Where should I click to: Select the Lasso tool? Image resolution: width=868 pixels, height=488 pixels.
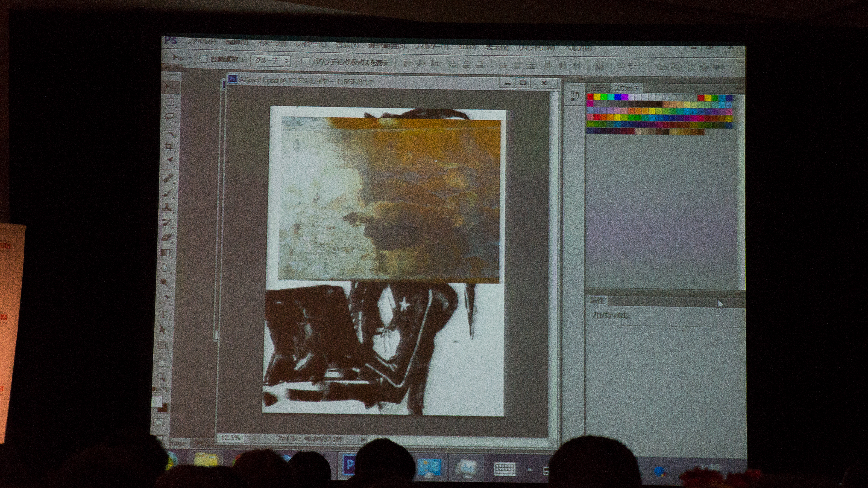click(169, 117)
